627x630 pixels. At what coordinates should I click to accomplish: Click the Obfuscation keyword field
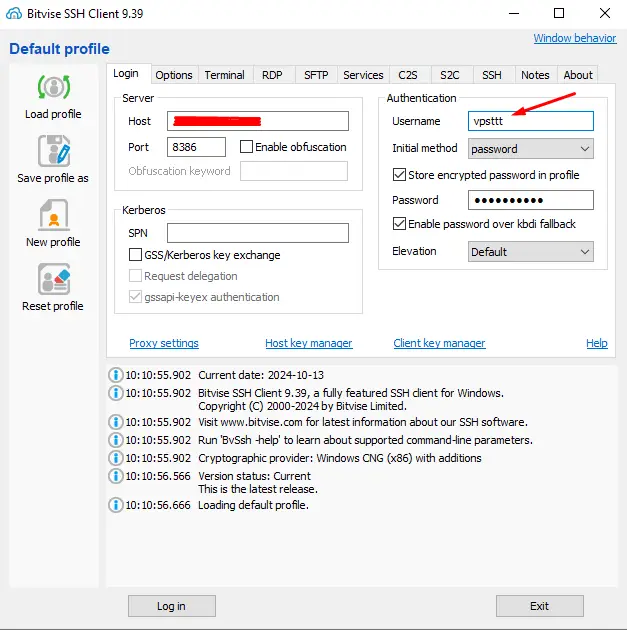click(x=294, y=171)
